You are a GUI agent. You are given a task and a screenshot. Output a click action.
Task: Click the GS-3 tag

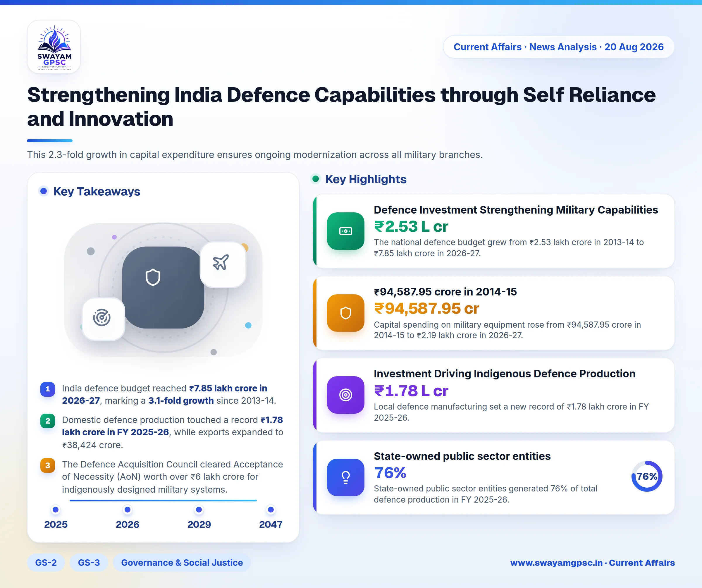click(89, 563)
